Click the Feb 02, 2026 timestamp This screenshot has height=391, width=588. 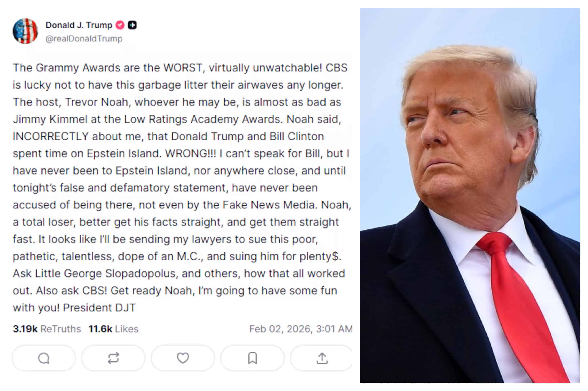pyautogui.click(x=301, y=329)
